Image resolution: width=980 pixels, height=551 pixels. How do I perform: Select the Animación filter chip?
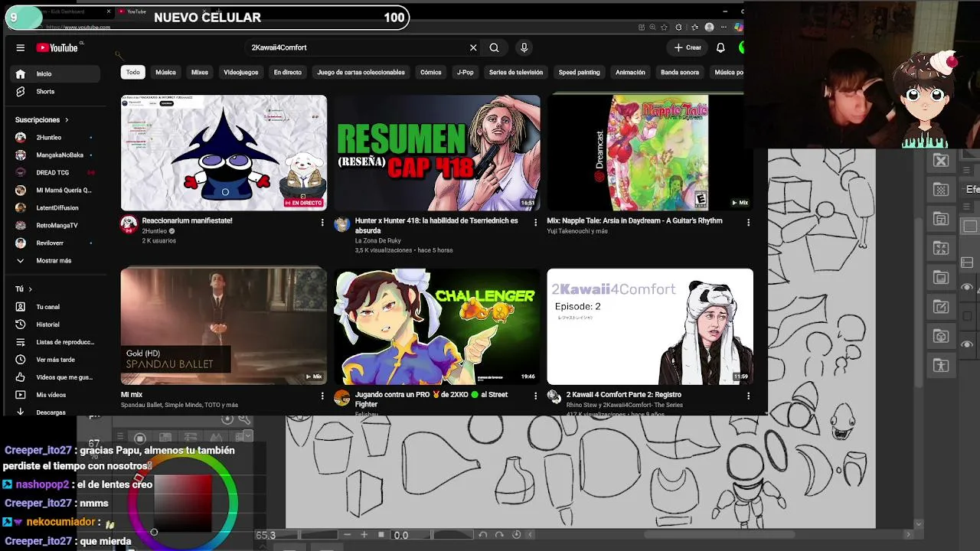point(630,72)
